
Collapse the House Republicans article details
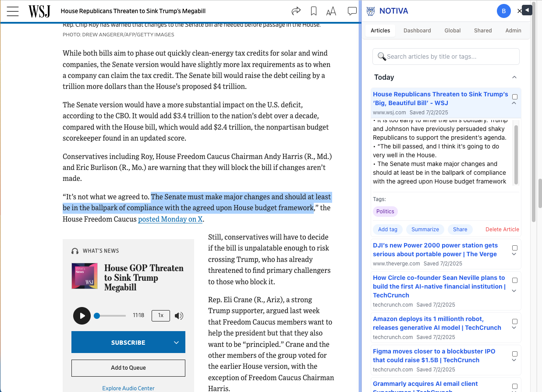(514, 103)
